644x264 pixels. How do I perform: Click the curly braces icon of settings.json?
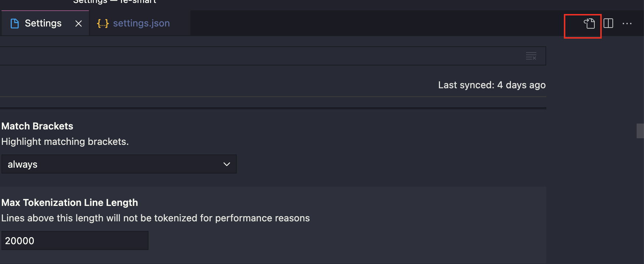103,24
